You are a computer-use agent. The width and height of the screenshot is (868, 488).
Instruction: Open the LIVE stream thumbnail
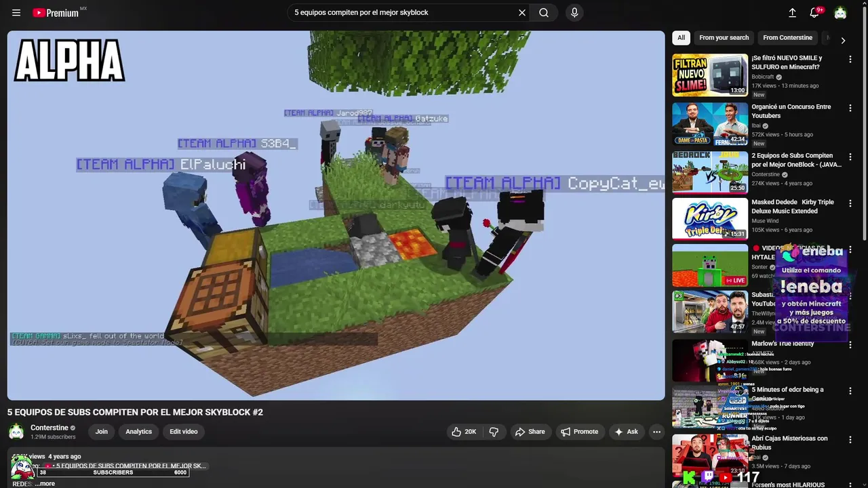pyautogui.click(x=710, y=265)
